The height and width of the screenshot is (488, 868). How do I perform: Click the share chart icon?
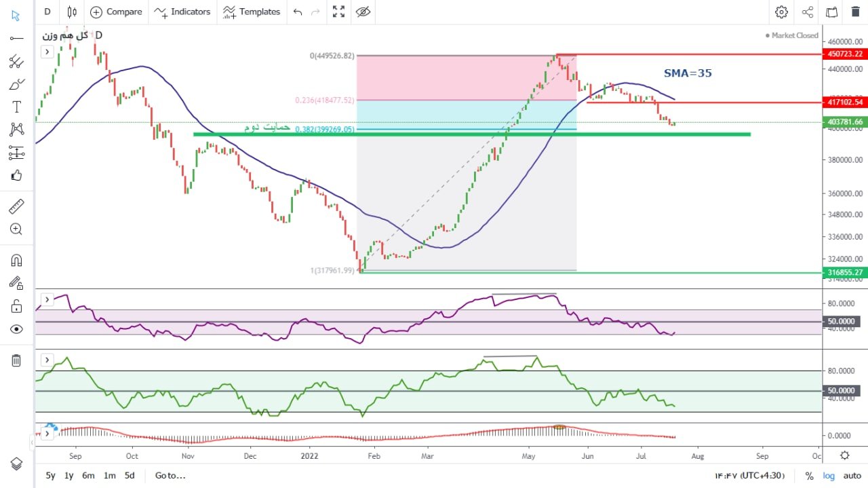(x=807, y=12)
